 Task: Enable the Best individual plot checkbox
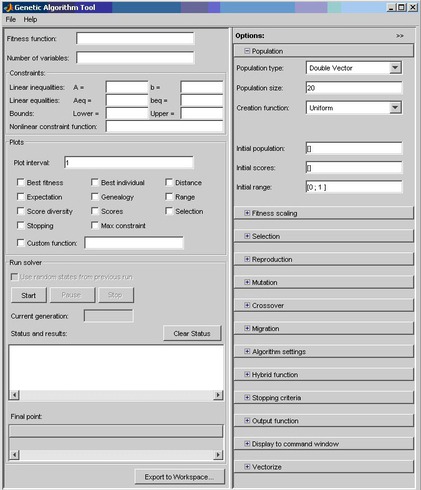coord(95,182)
